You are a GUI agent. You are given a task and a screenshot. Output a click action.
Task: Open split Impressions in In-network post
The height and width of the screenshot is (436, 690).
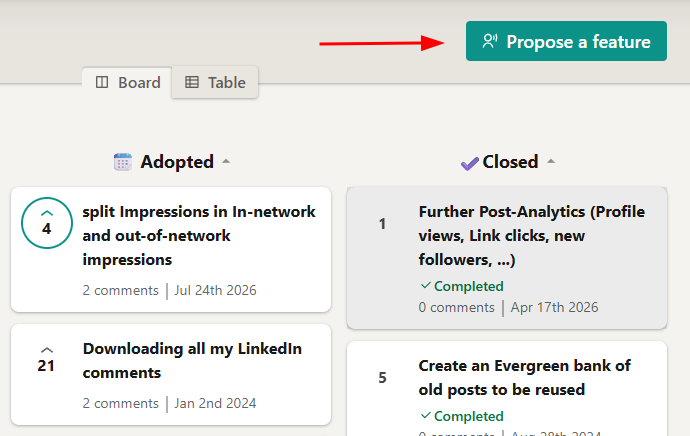point(199,235)
